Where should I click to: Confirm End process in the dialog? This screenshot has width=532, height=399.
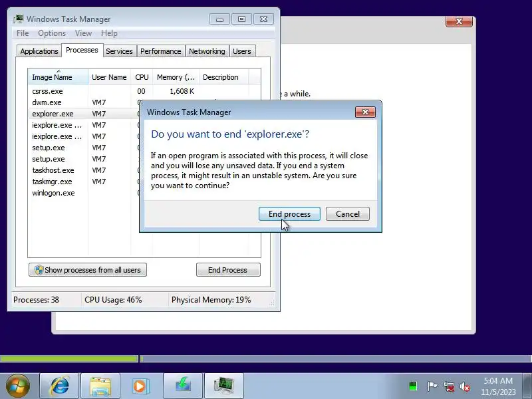click(289, 214)
